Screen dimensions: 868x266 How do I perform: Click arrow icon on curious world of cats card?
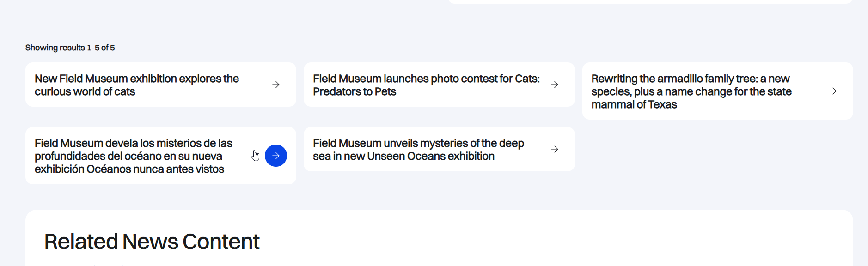click(x=276, y=85)
